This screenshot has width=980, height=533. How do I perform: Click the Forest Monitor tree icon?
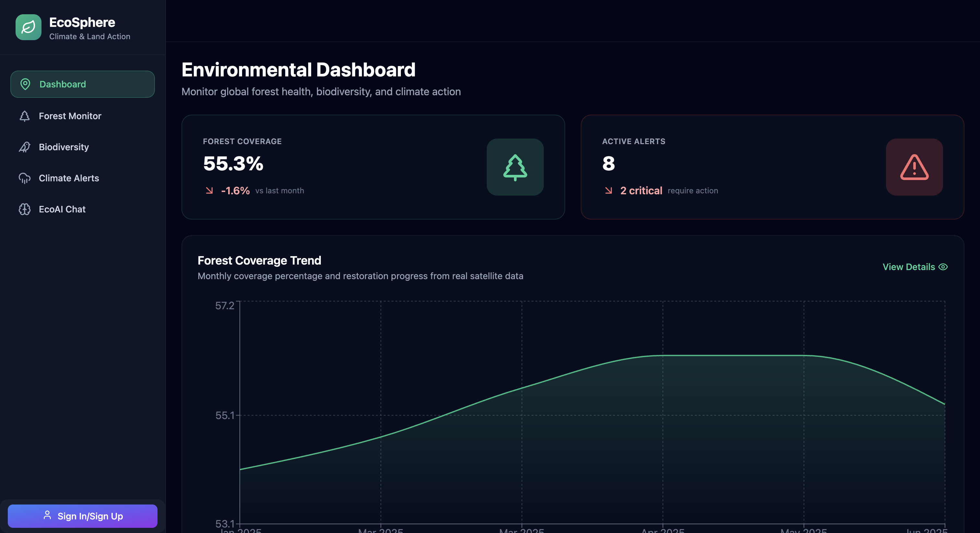click(25, 116)
